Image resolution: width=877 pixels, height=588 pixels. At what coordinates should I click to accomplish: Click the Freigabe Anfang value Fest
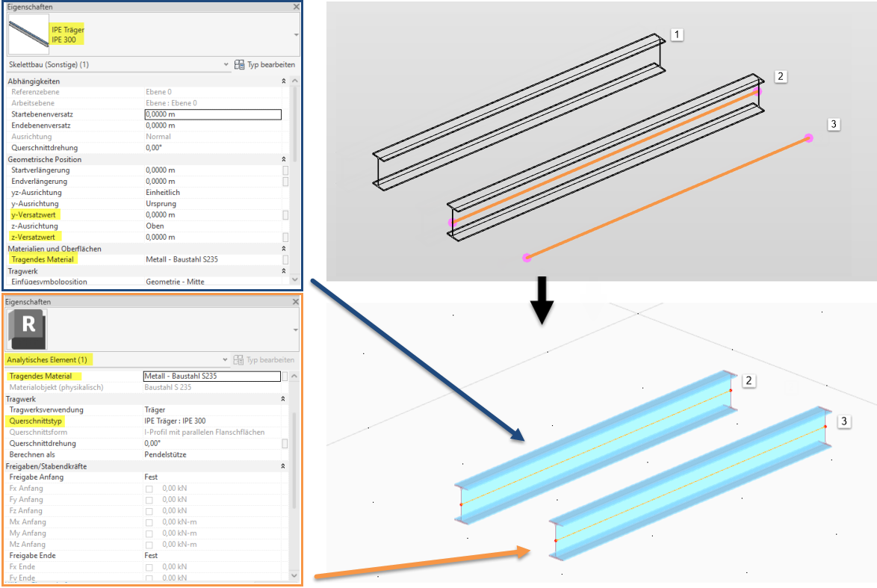(151, 477)
